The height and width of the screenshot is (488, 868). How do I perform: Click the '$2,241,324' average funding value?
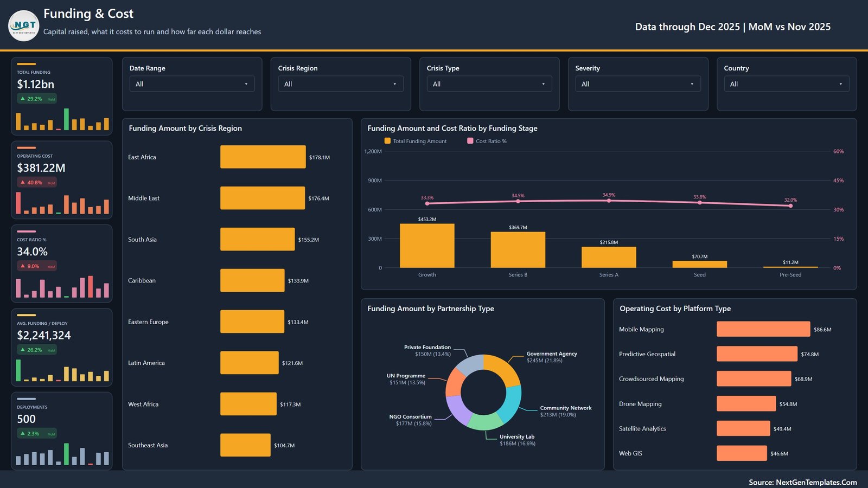tap(44, 335)
